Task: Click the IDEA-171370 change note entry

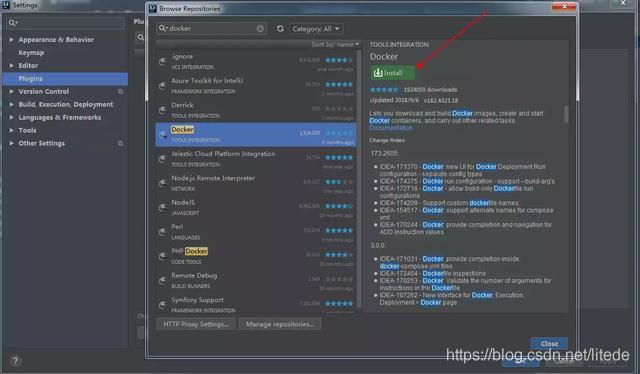Action: 462,170
